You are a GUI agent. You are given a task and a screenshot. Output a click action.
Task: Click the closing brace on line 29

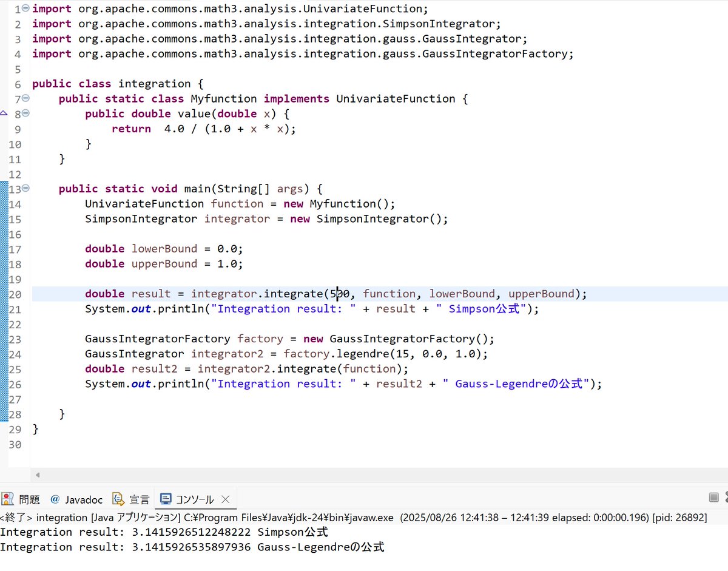point(35,429)
